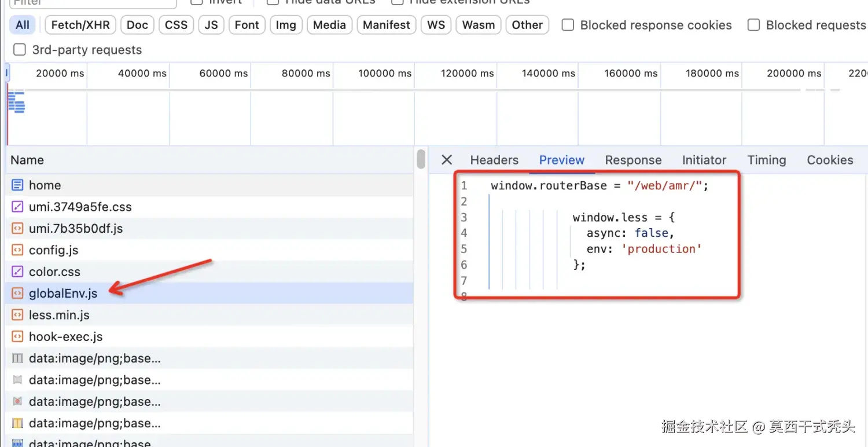Filter requests by Img
The width and height of the screenshot is (868, 447).
tap(286, 25)
